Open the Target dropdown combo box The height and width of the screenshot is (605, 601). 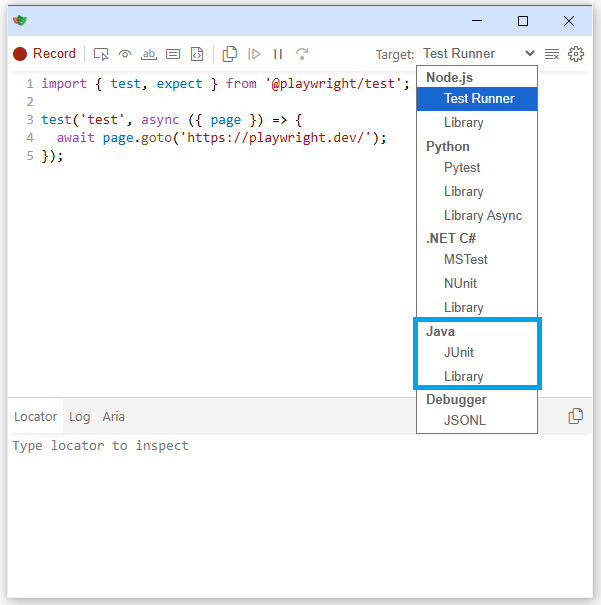[478, 54]
